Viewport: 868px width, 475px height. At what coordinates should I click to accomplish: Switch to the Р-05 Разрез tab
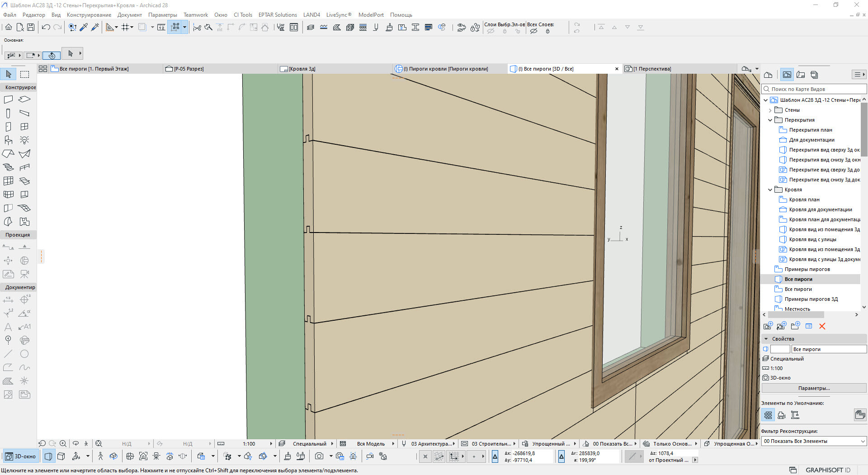pyautogui.click(x=189, y=69)
